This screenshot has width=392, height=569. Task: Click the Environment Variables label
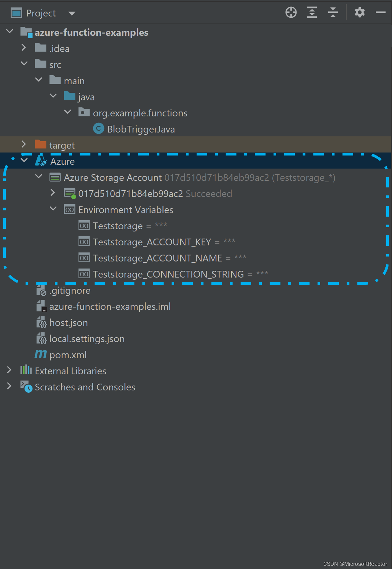(x=126, y=210)
